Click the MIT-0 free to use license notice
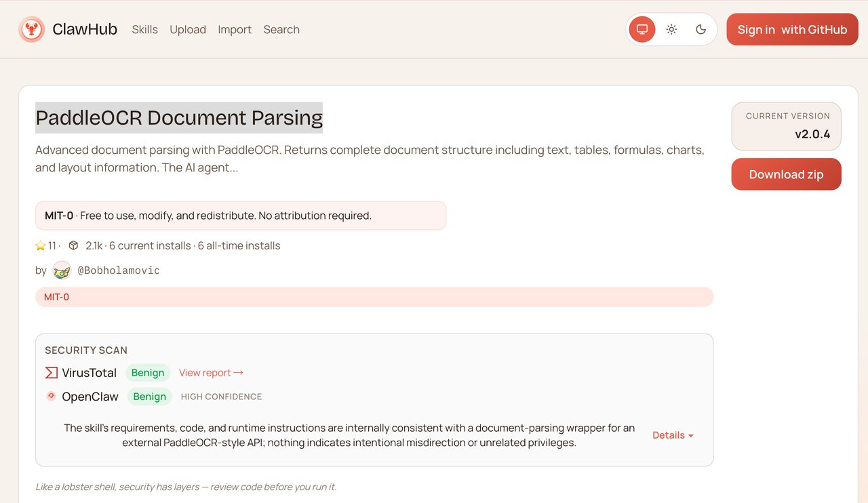Viewport: 868px width, 503px height. pos(241,216)
